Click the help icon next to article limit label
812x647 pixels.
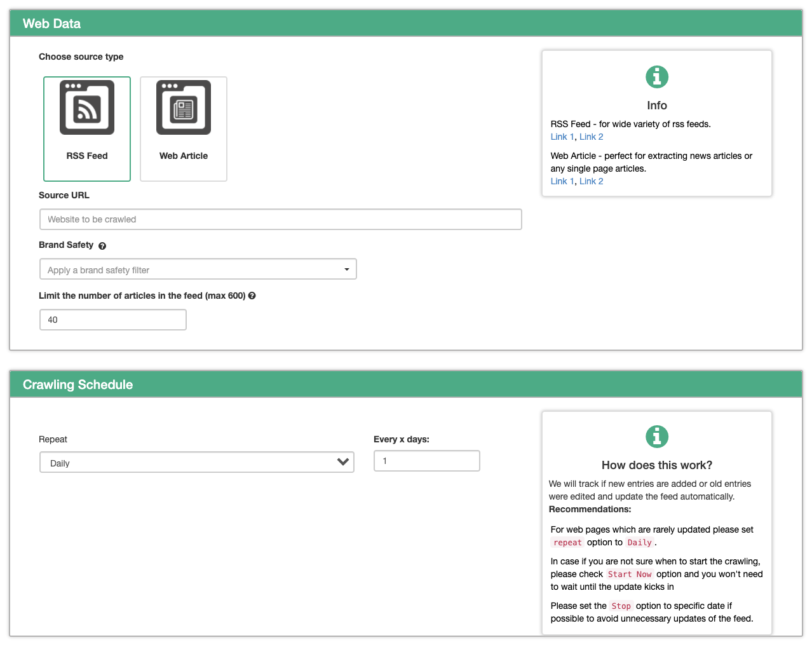coord(252,296)
